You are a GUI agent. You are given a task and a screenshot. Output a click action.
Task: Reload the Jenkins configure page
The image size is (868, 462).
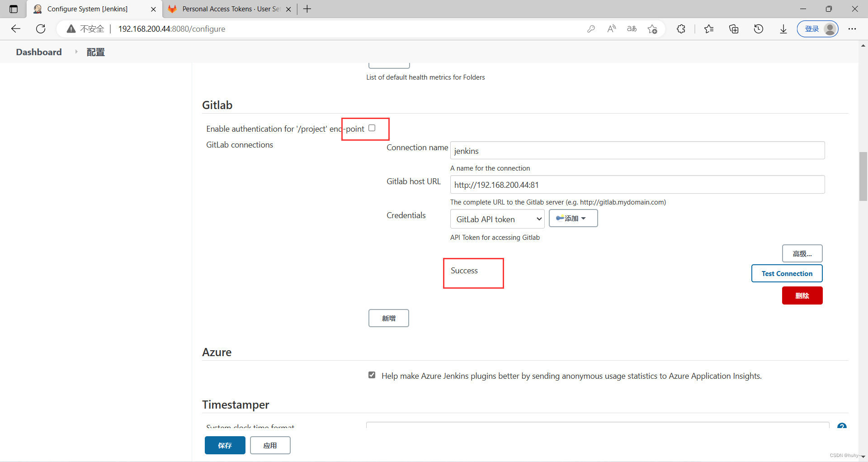[x=41, y=29]
